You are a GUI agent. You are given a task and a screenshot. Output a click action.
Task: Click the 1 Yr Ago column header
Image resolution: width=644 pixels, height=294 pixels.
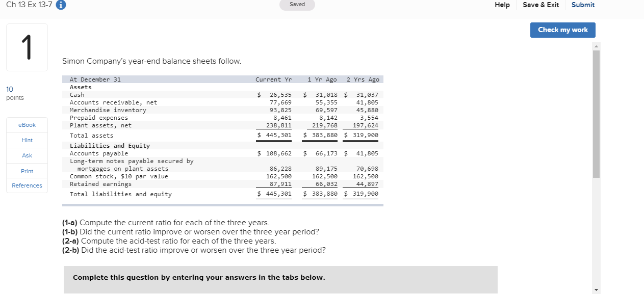click(x=322, y=79)
